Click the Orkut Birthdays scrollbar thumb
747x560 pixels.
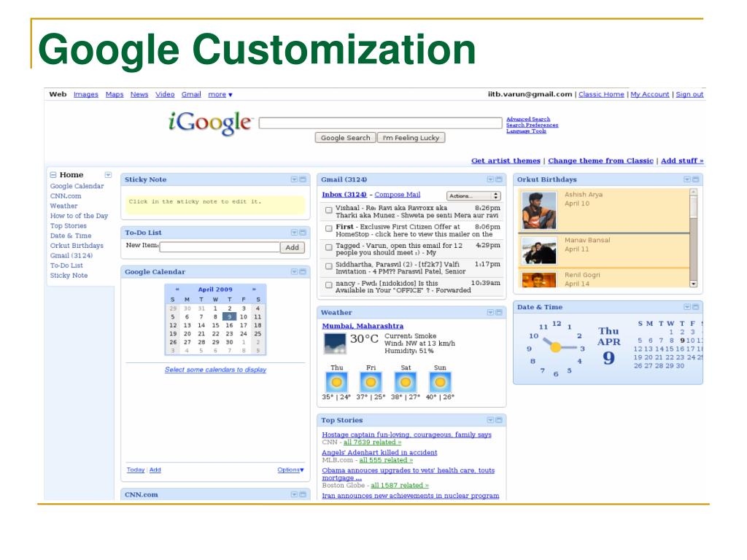(x=694, y=208)
